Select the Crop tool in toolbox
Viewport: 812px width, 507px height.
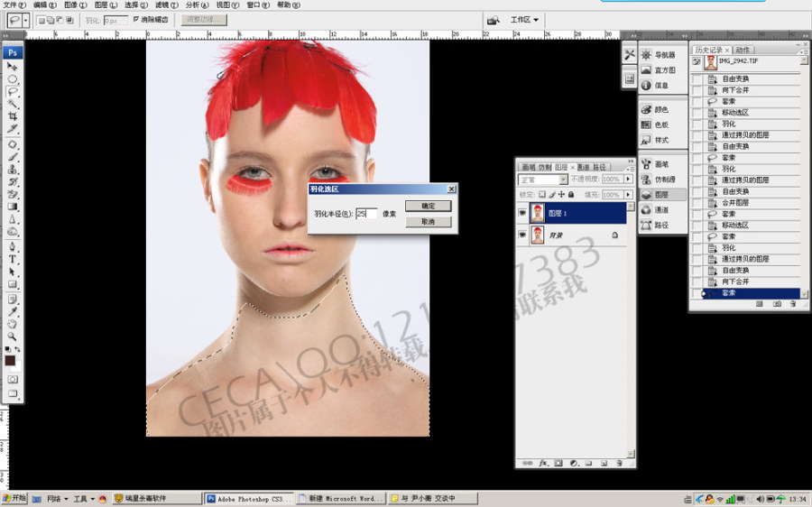pos(13,116)
